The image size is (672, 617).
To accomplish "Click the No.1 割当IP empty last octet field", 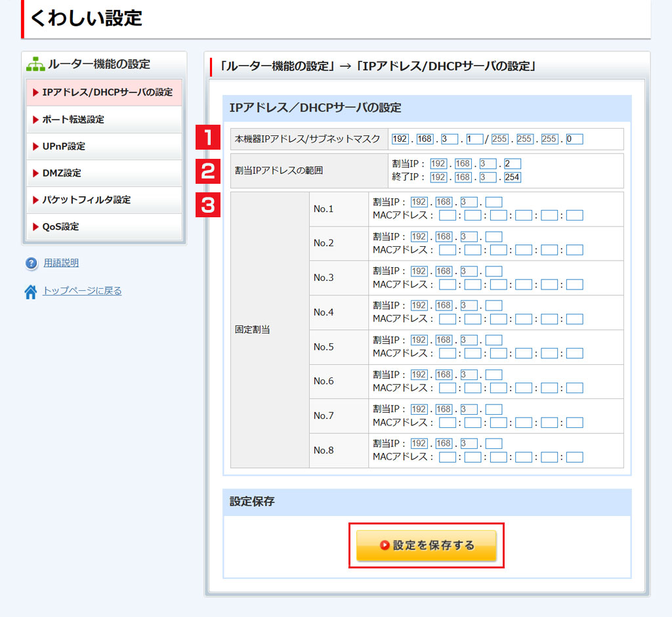I will pos(493,202).
